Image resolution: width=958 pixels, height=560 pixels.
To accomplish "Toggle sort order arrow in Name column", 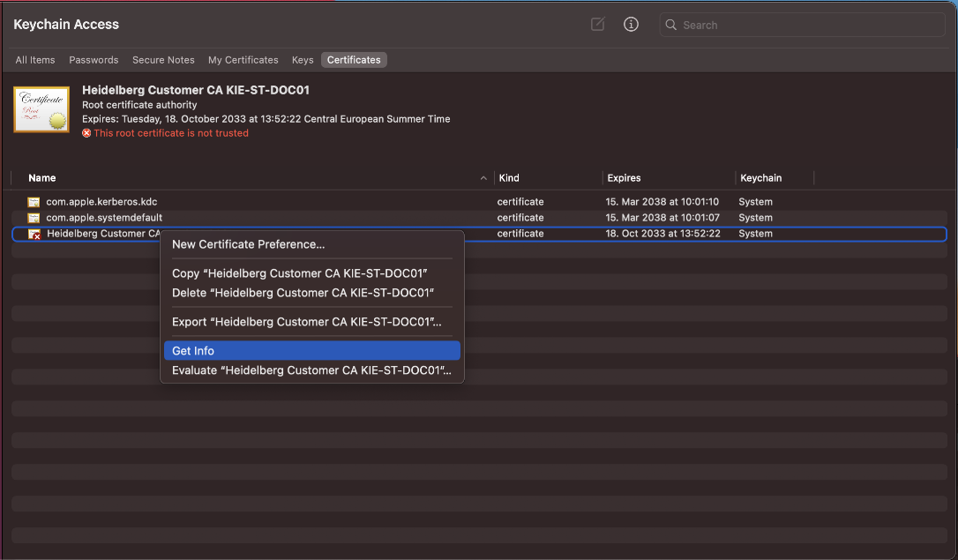I will [483, 178].
